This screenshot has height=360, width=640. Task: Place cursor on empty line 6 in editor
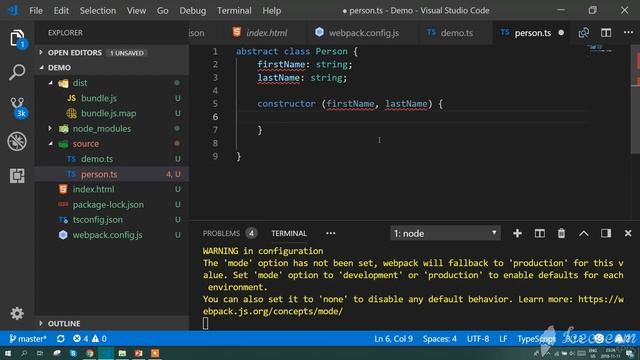click(x=412, y=117)
